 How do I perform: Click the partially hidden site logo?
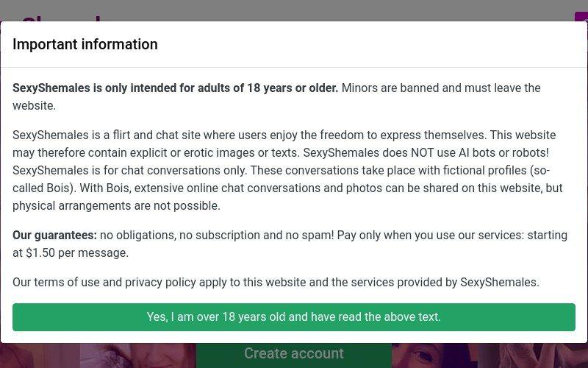click(x=62, y=18)
